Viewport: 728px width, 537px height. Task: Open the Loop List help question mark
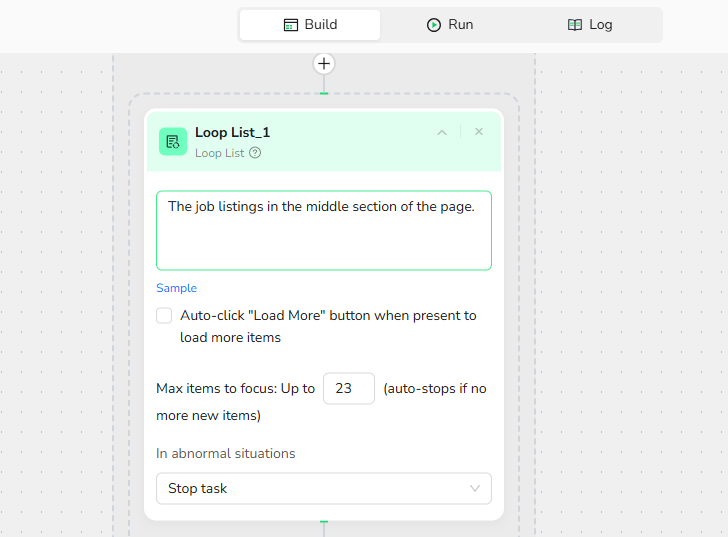tap(255, 153)
